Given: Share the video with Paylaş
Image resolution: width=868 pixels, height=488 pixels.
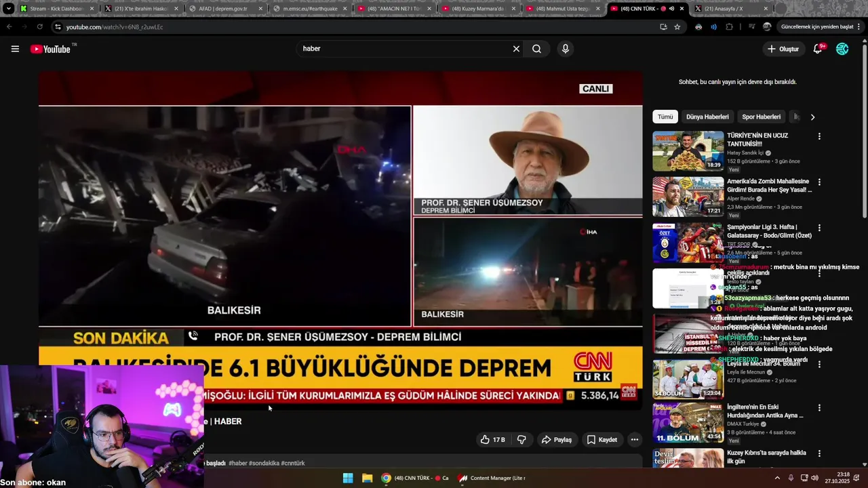Looking at the screenshot, I should click(x=556, y=440).
